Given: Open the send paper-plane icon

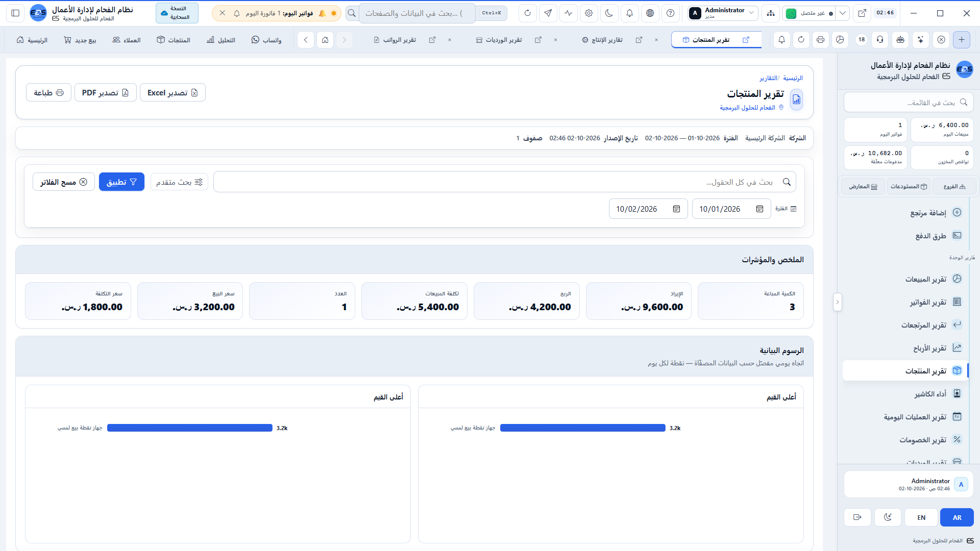Looking at the screenshot, I should tap(548, 13).
